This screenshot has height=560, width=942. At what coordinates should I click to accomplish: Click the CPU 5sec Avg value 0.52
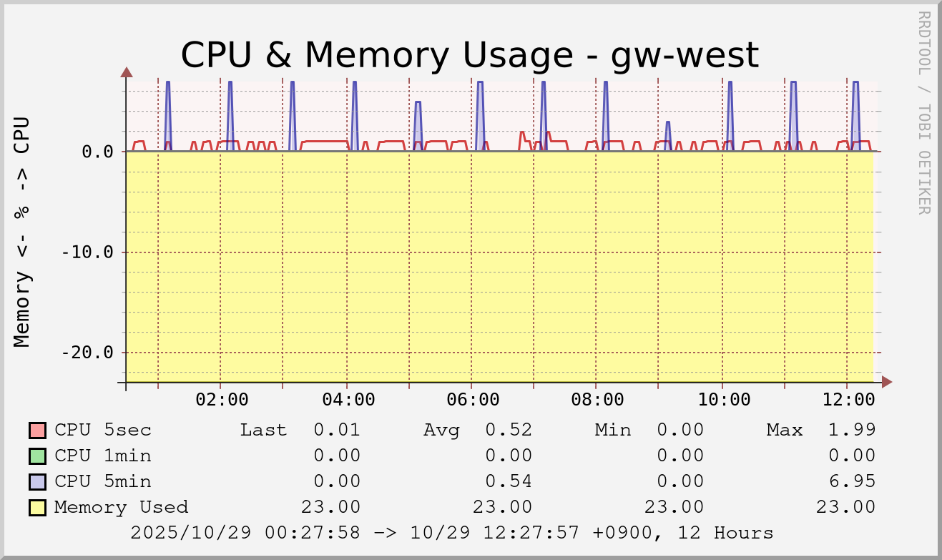pyautogui.click(x=509, y=430)
